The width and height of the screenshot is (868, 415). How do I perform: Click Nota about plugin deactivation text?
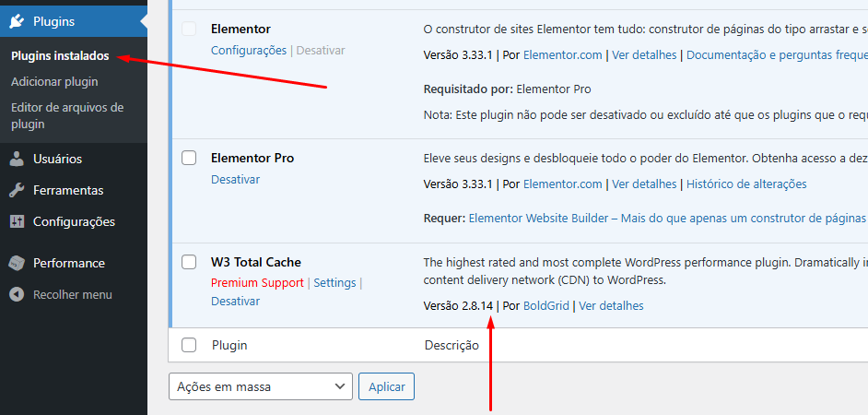645,115
